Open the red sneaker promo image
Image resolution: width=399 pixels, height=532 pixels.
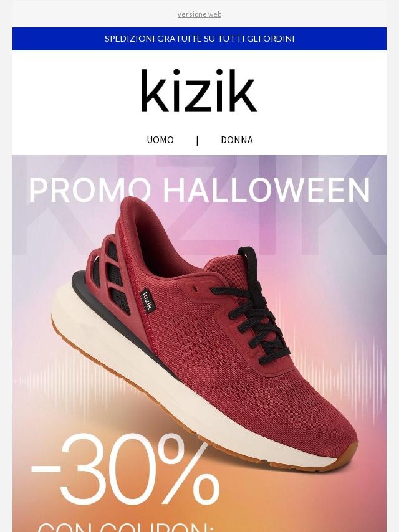(199, 343)
